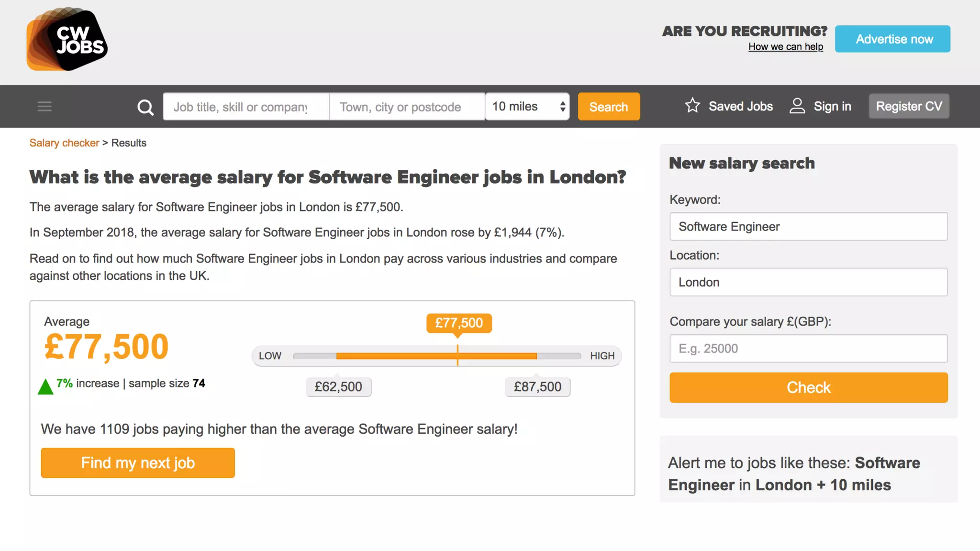Click the Saved Jobs star icon

pyautogui.click(x=692, y=106)
